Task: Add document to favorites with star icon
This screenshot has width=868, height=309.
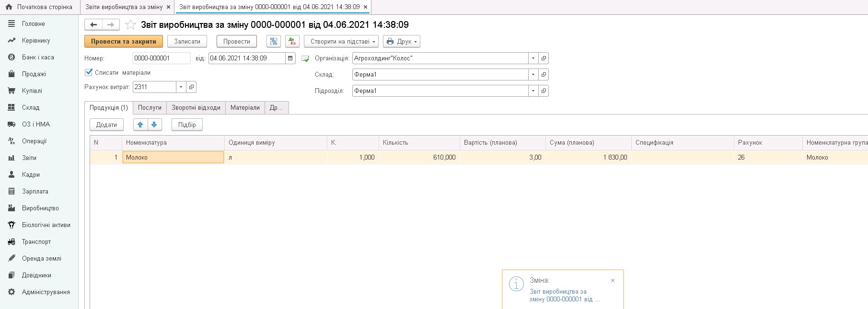Action: click(130, 25)
